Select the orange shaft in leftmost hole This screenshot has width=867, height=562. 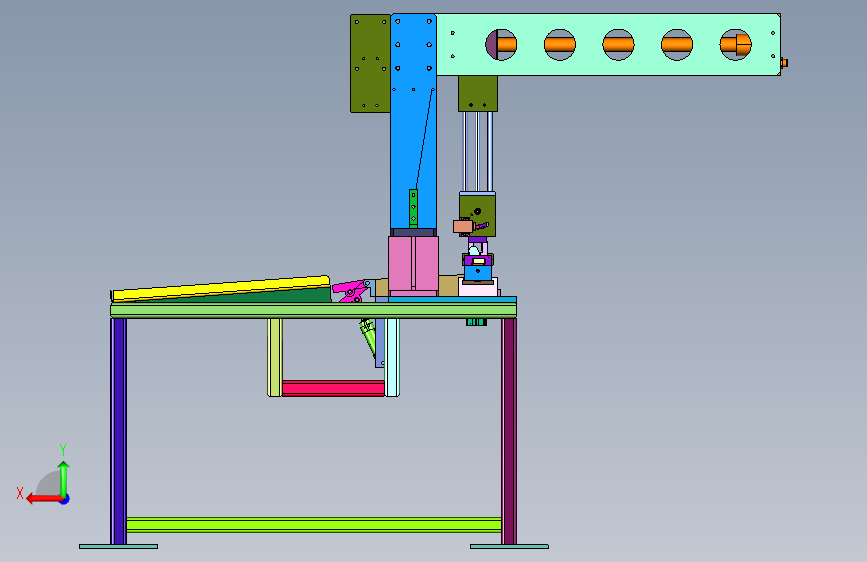coord(506,44)
